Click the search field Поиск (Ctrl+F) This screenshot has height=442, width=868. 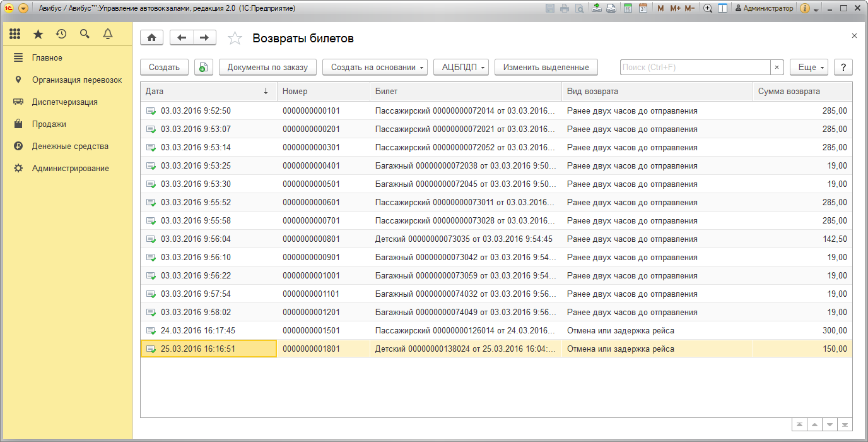click(695, 68)
